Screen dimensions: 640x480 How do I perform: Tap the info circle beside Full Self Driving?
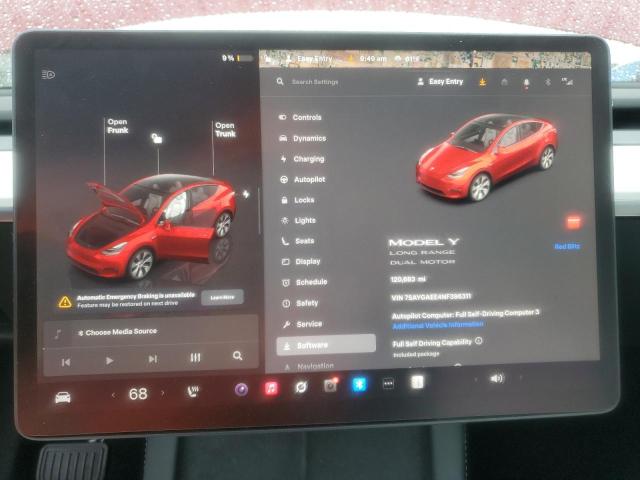pyautogui.click(x=479, y=340)
